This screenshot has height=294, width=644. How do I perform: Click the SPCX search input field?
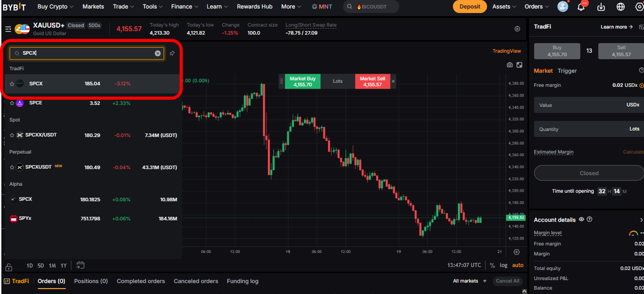[87, 53]
